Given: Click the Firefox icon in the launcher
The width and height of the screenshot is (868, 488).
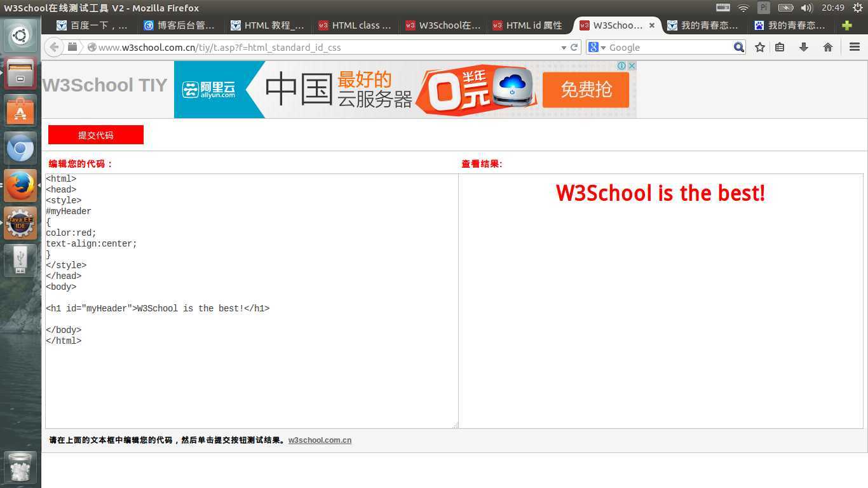Looking at the screenshot, I should click(20, 186).
